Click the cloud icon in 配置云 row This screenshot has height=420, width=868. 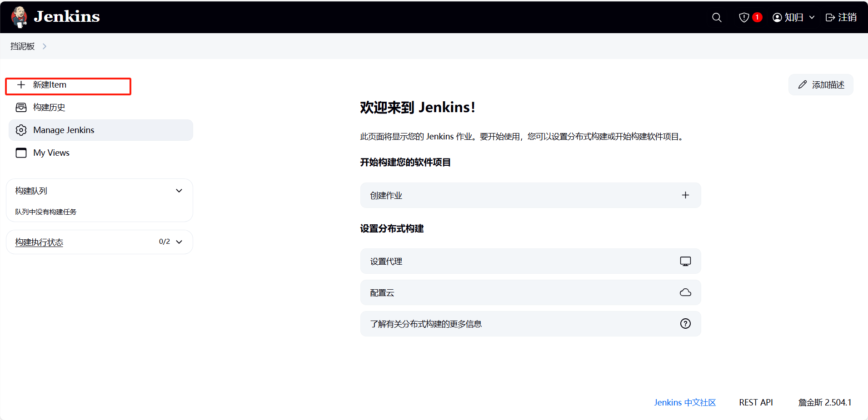tap(685, 292)
